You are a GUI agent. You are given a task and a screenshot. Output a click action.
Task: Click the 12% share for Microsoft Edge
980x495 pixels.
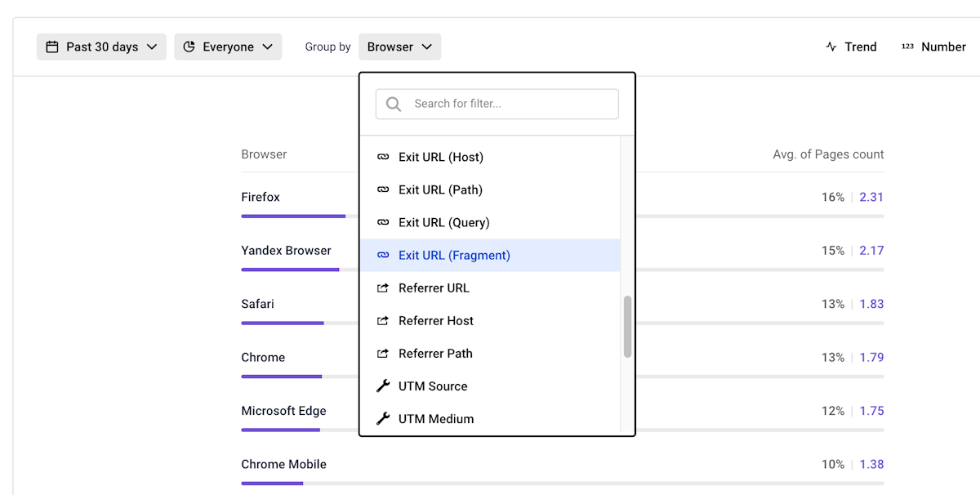point(833,411)
